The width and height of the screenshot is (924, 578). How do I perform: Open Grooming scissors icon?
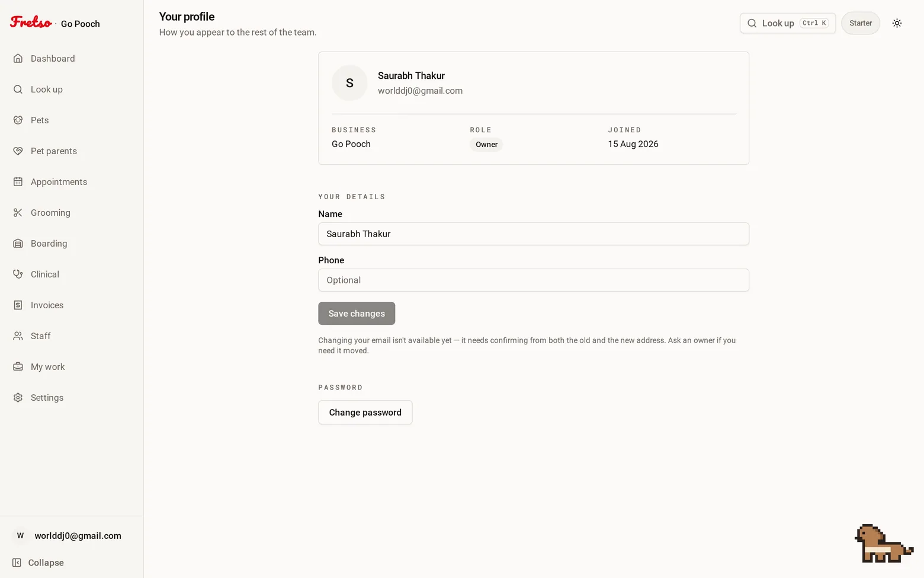[18, 212]
